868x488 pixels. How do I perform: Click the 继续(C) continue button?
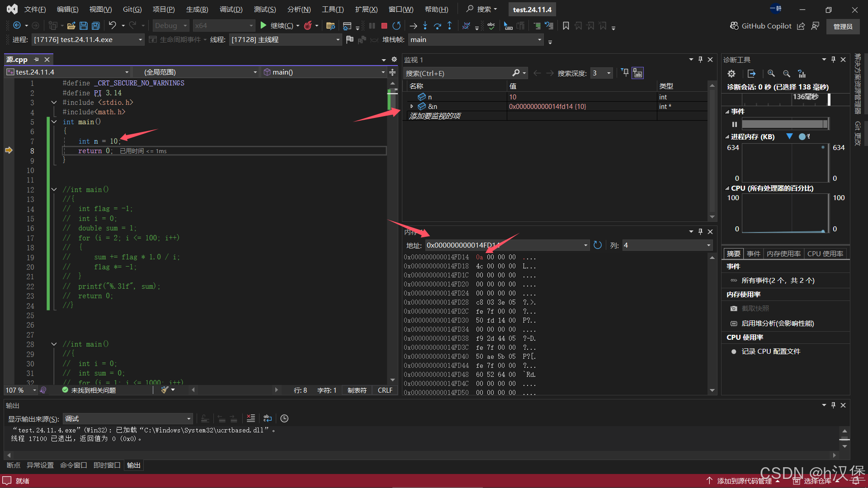[x=280, y=26]
